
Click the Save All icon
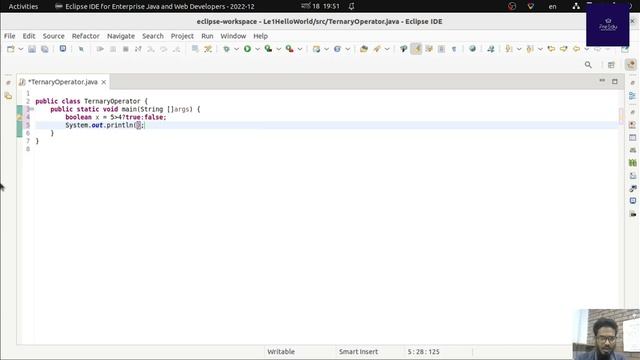[44, 49]
